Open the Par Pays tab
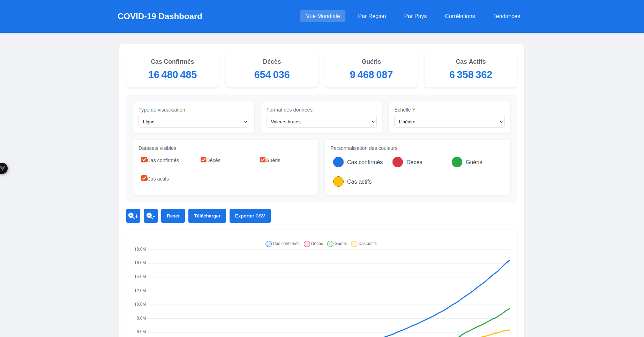The image size is (644, 337). click(x=415, y=16)
